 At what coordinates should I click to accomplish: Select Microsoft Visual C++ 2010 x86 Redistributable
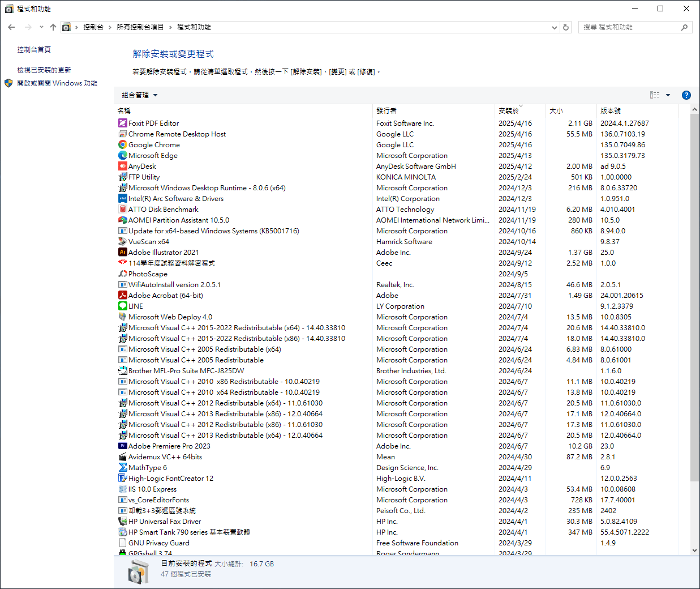397,381
